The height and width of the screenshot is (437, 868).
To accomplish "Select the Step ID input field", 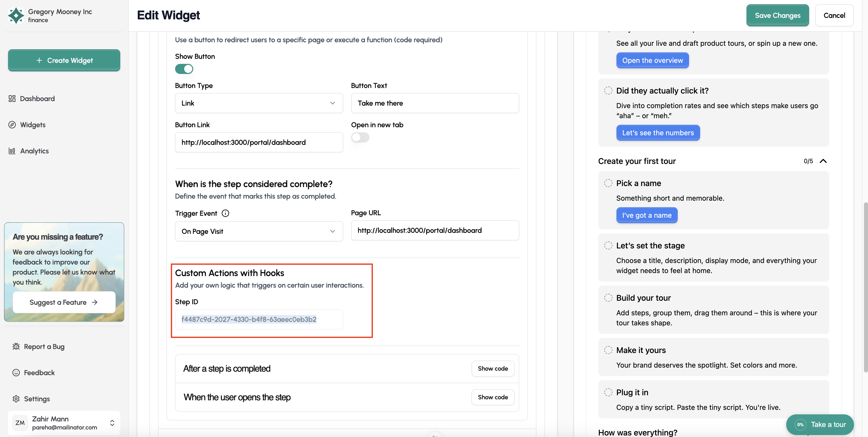I will (258, 319).
